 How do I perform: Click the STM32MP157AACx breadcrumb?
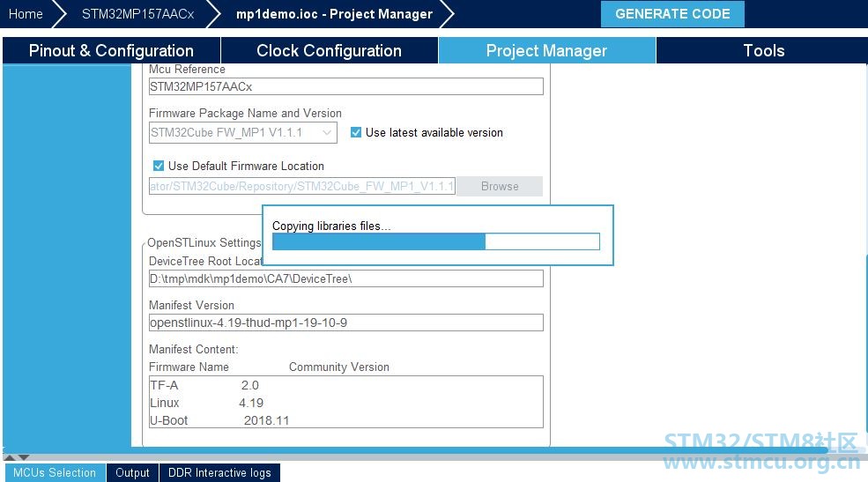click(137, 14)
